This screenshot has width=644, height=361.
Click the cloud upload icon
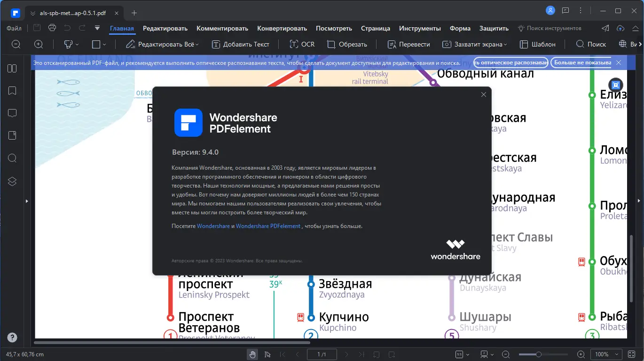[620, 28]
